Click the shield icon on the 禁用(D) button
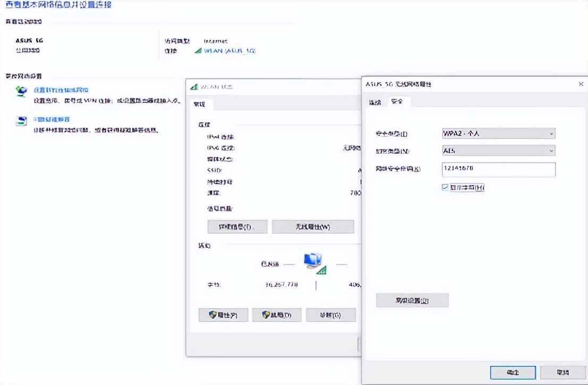This screenshot has height=385, width=588. point(265,315)
